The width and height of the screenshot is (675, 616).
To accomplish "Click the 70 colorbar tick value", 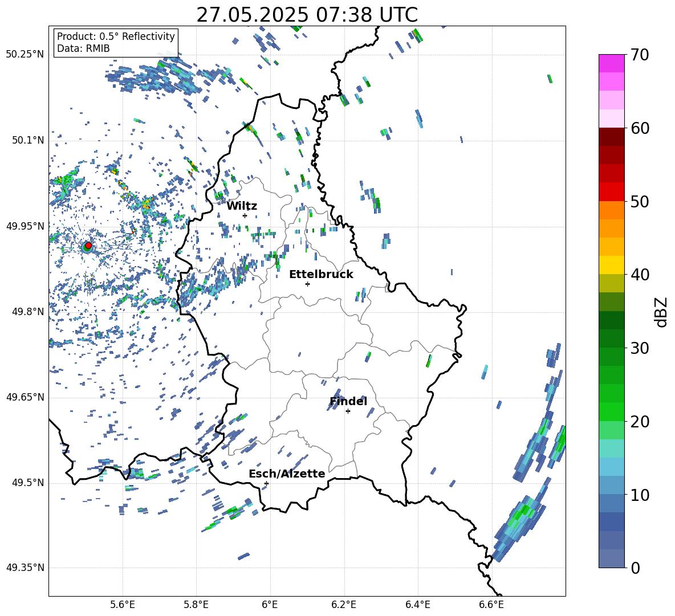I will point(640,55).
